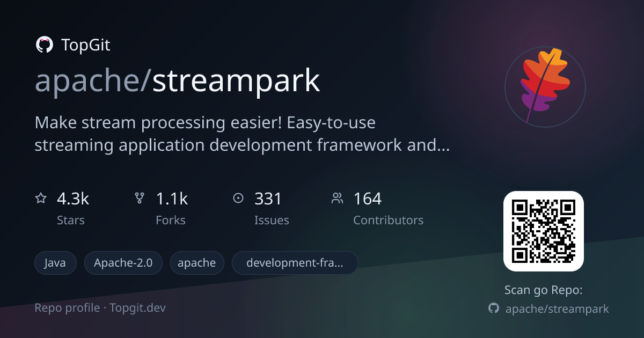Image resolution: width=644 pixels, height=338 pixels.
Task: Click the TopGit brand name text
Action: click(x=86, y=45)
